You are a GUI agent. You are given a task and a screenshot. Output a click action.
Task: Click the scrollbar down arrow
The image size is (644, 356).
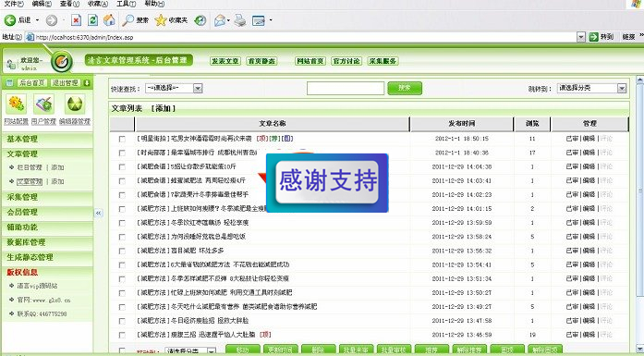[x=640, y=348]
